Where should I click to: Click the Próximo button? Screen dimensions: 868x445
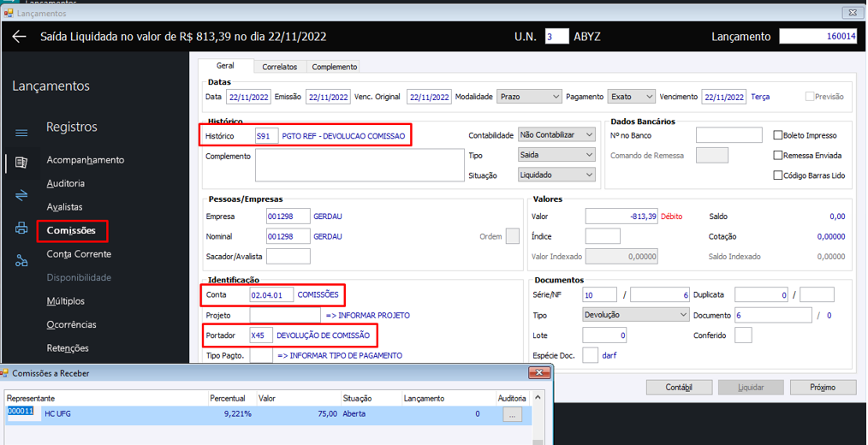[823, 388]
